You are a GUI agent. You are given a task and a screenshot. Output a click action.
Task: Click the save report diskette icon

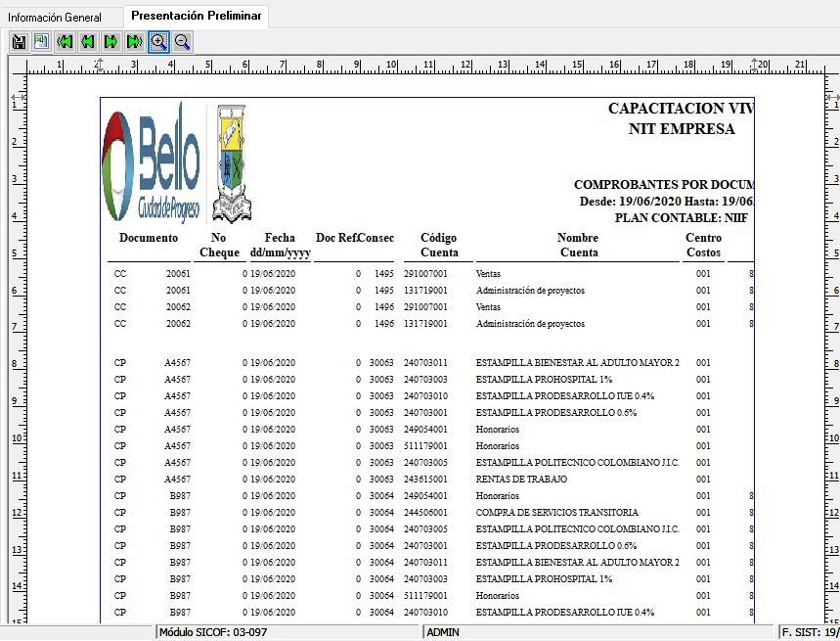tap(18, 41)
